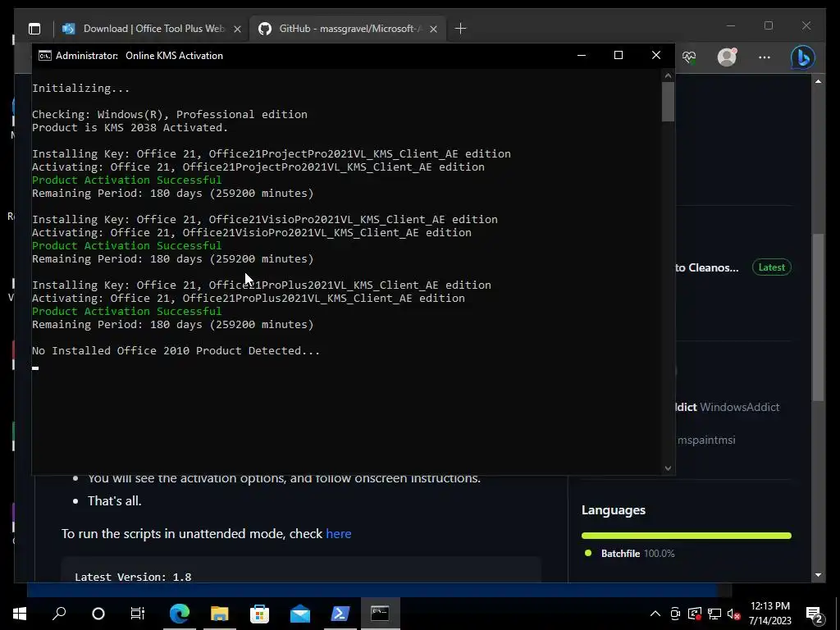840x630 pixels.
Task: Maximize the Online KMS Activation window
Action: pos(619,55)
